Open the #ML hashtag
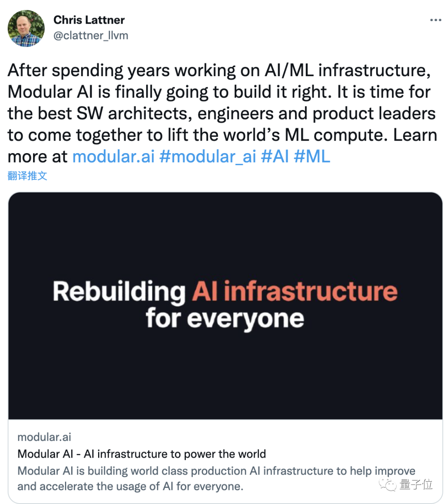 312,156
